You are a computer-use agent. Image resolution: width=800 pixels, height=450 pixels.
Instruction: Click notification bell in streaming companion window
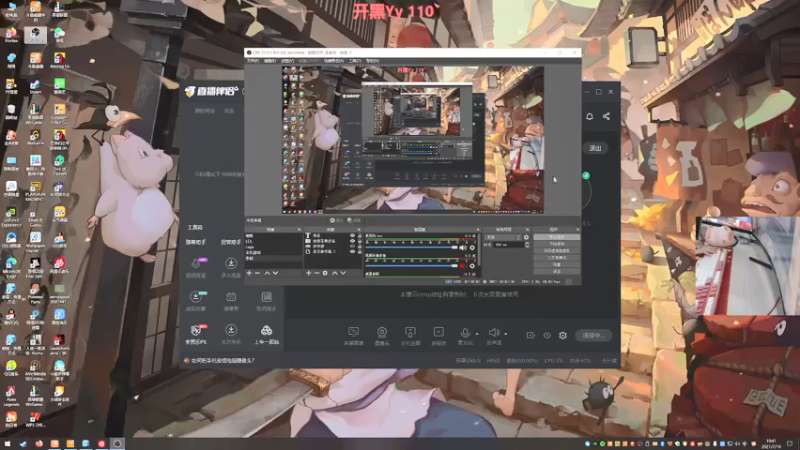pyautogui.click(x=589, y=116)
